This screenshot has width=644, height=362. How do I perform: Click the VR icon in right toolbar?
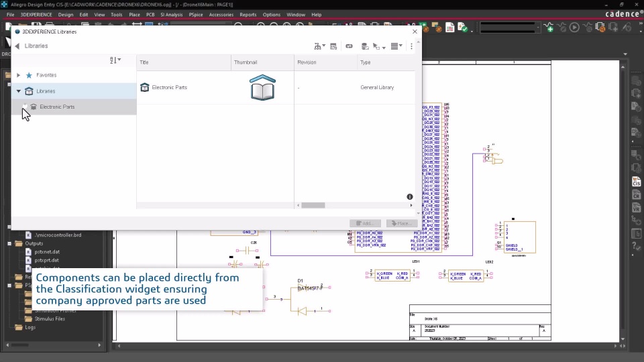click(x=636, y=208)
